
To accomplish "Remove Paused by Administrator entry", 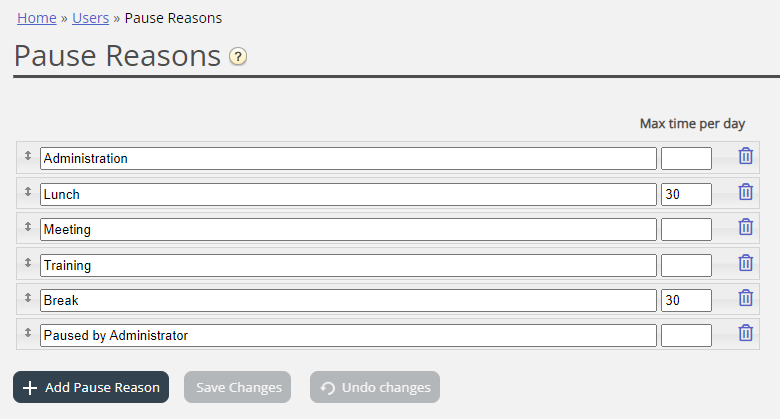I will coord(745,333).
